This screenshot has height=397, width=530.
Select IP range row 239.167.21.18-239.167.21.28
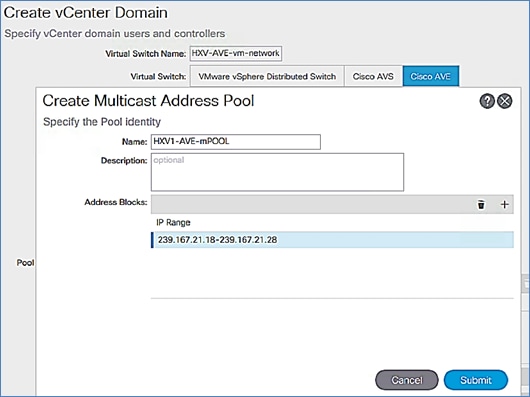coord(332,240)
